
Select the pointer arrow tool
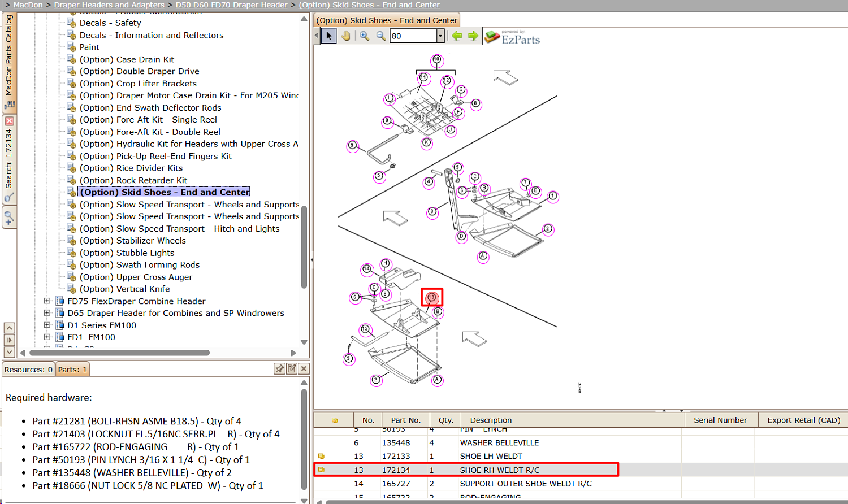[328, 36]
